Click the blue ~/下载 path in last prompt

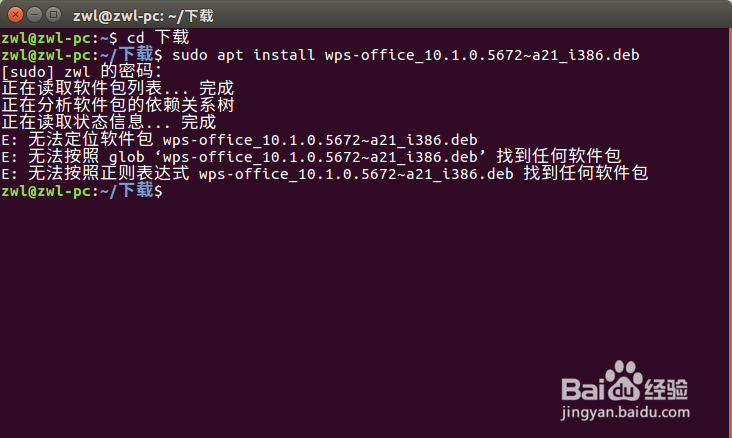127,191
